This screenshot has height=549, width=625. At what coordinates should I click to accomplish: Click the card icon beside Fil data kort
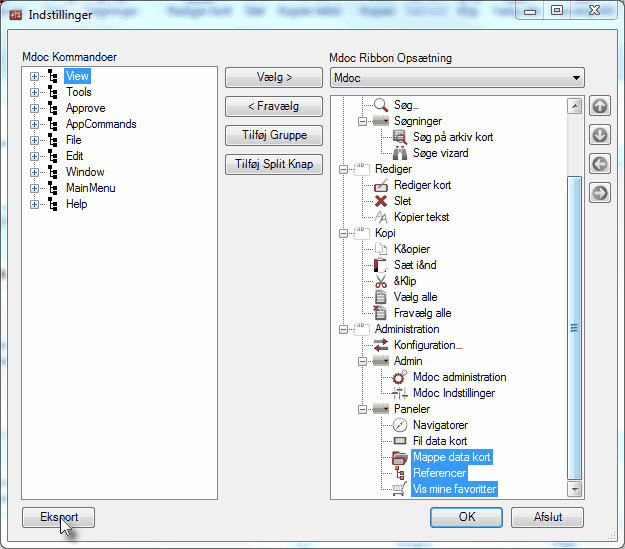399,441
